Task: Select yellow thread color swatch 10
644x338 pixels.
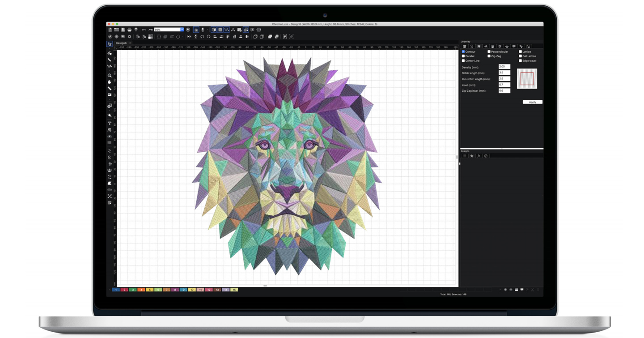Action: 192,290
